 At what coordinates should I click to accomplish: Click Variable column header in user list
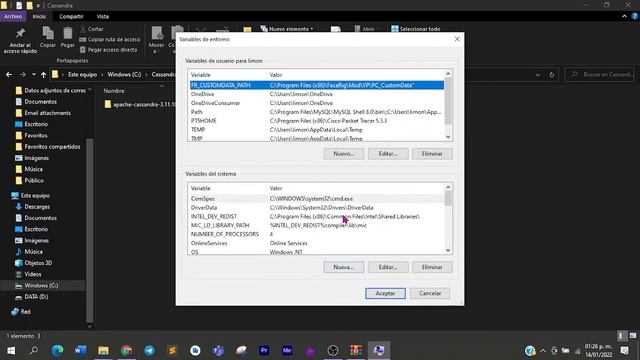coord(227,75)
